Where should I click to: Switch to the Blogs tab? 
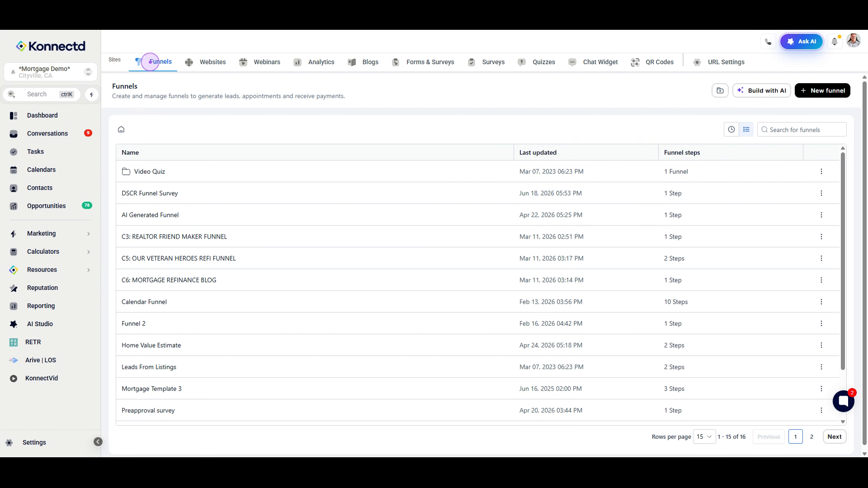(363, 62)
